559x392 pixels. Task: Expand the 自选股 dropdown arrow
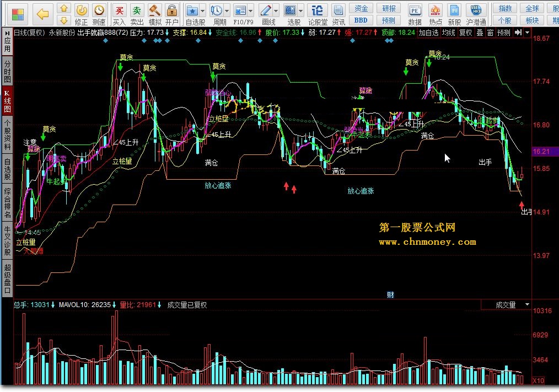pos(202,11)
